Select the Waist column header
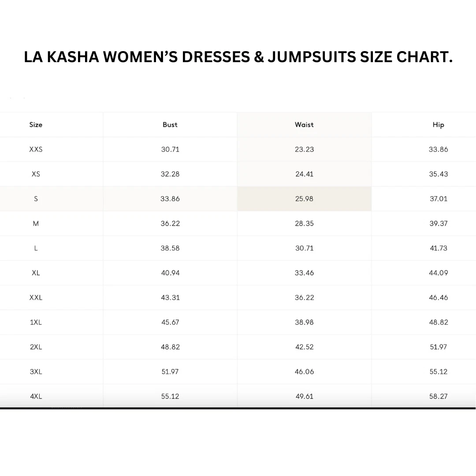The height and width of the screenshot is (476, 476). 304,125
